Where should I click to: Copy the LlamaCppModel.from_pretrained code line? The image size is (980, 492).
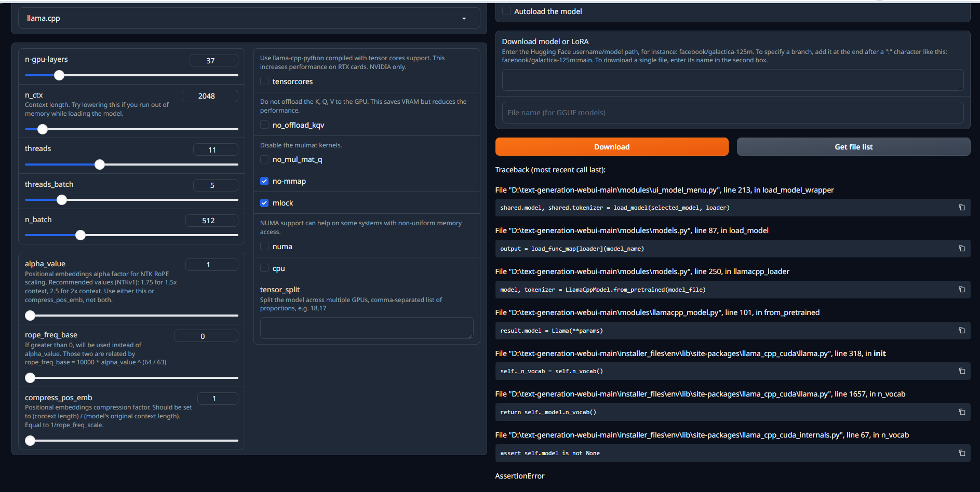tap(962, 290)
